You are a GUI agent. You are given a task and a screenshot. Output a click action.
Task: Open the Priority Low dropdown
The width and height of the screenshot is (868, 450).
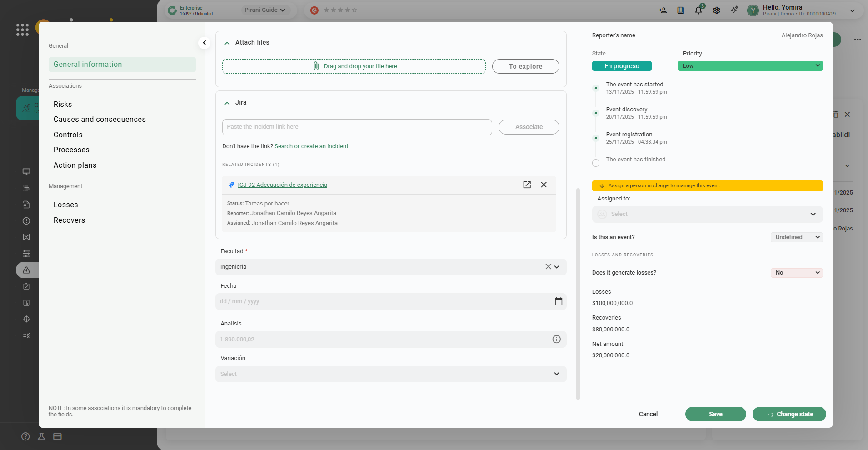750,66
